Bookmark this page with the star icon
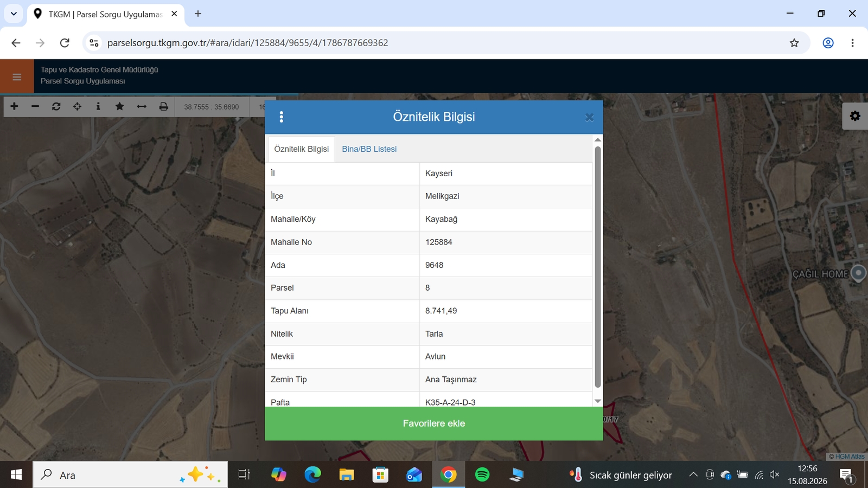 coord(794,43)
